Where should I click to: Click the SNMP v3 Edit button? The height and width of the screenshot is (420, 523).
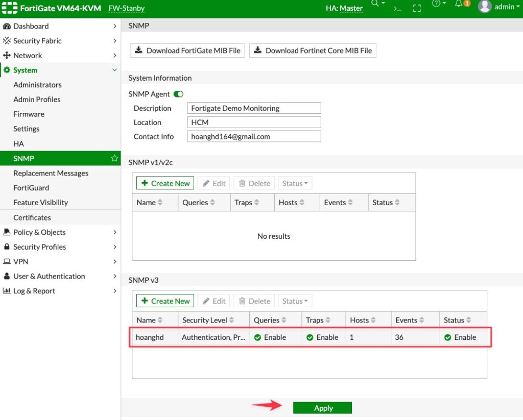214,301
